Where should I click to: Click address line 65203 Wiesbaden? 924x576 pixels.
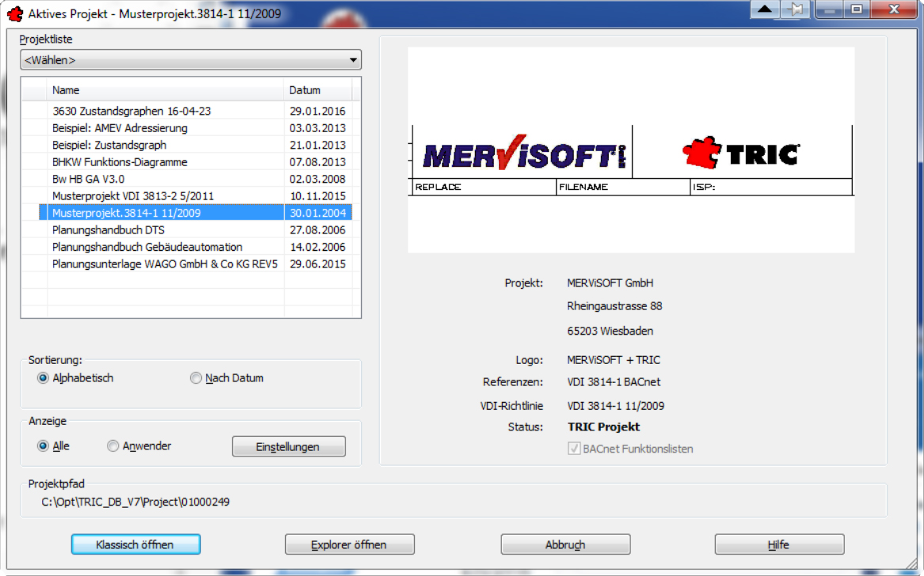[x=610, y=331]
